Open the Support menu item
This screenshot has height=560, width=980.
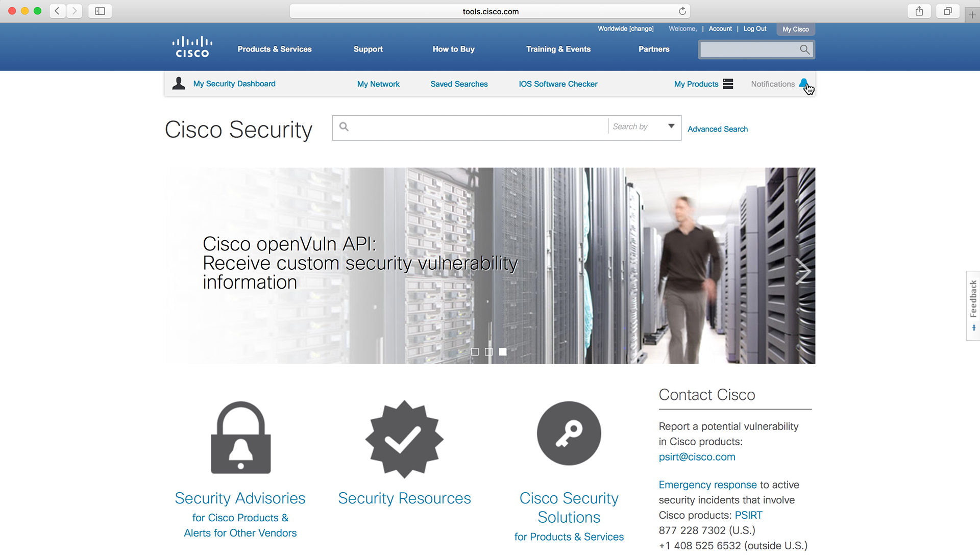pyautogui.click(x=368, y=49)
